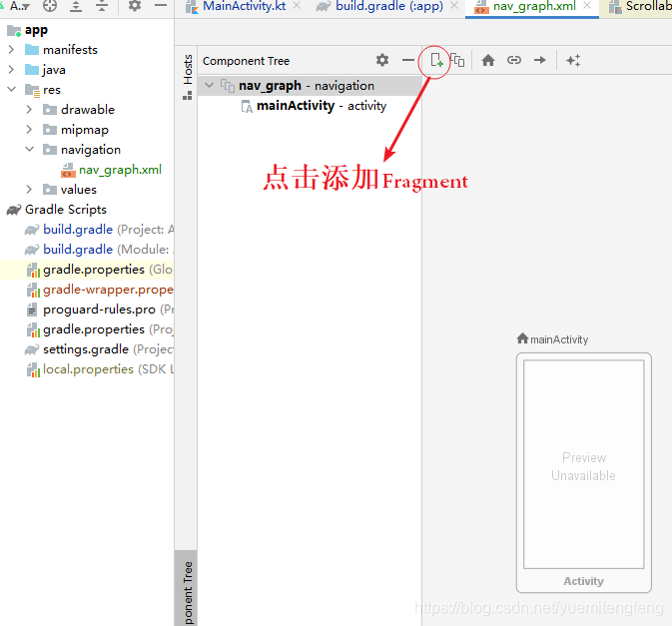The width and height of the screenshot is (672, 626).
Task: Select mainActivity in Component Tree
Action: click(x=314, y=106)
